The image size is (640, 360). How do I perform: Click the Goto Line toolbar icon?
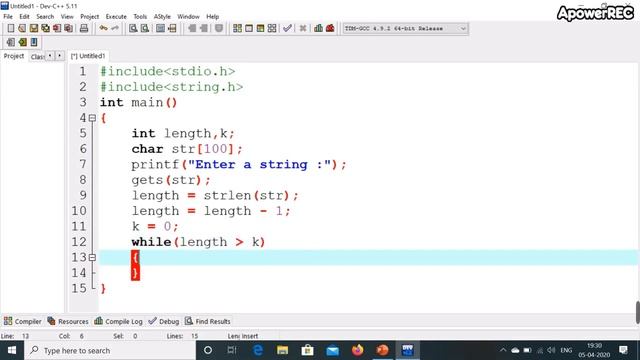[x=172, y=28]
